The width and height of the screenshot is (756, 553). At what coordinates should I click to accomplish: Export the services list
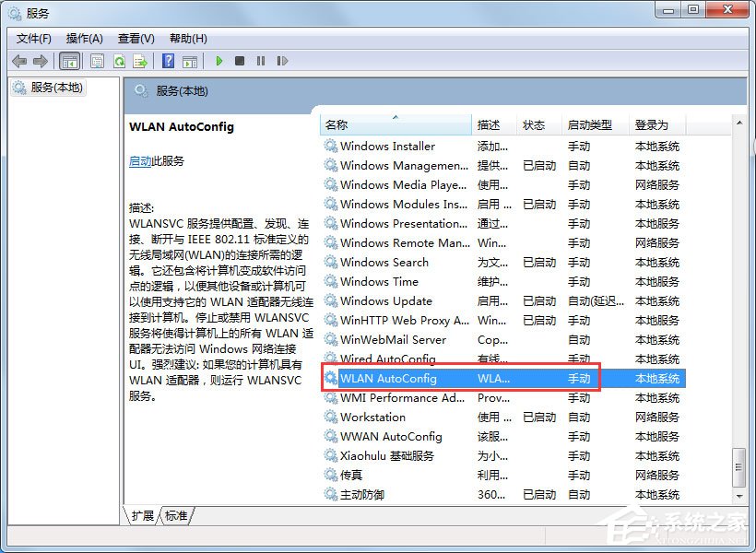[140, 61]
